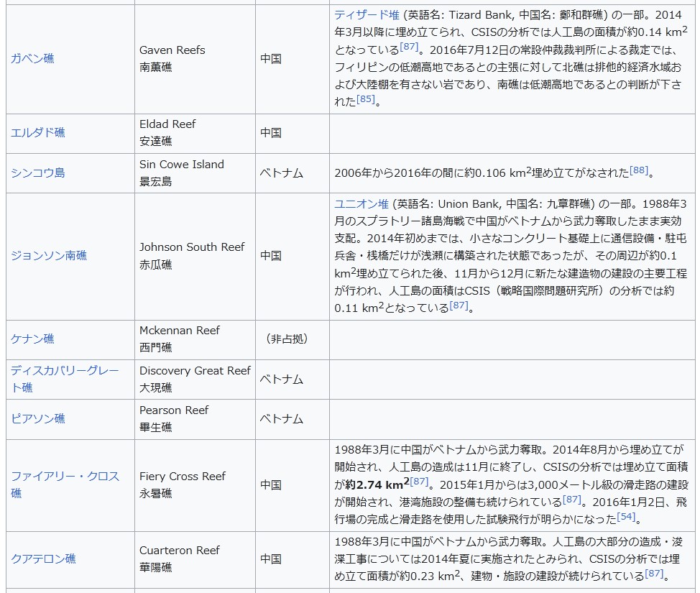The image size is (700, 593).
Task: Open the シンコウ島 page link
Action: (x=38, y=173)
